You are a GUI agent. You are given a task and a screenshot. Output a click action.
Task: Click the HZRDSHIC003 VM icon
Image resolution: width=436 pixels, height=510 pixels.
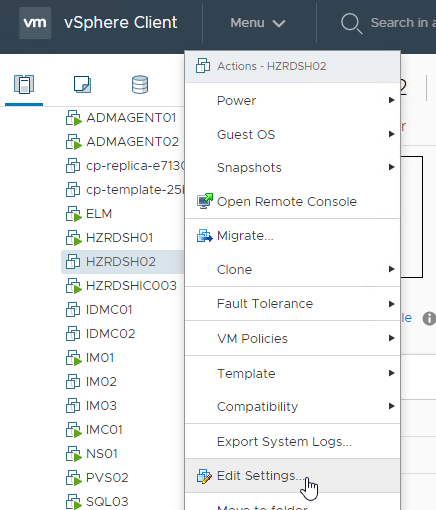(73, 286)
